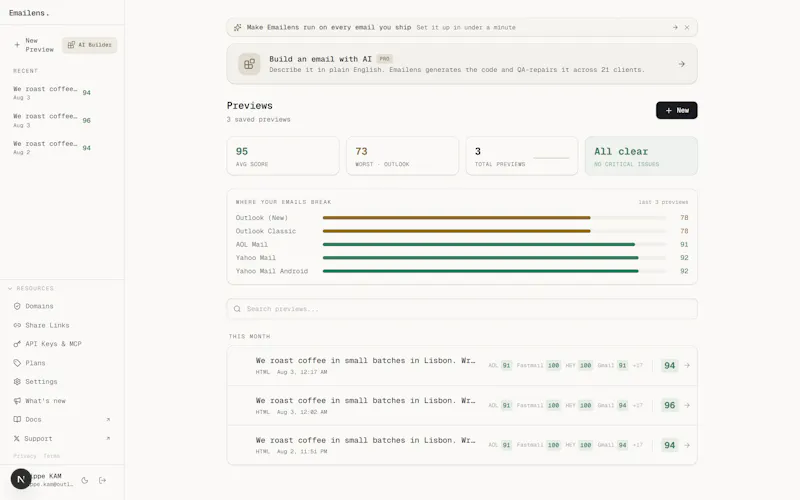The width and height of the screenshot is (800, 500).
Task: Click the Outlook Classic score bar
Action: pyautogui.click(x=494, y=231)
